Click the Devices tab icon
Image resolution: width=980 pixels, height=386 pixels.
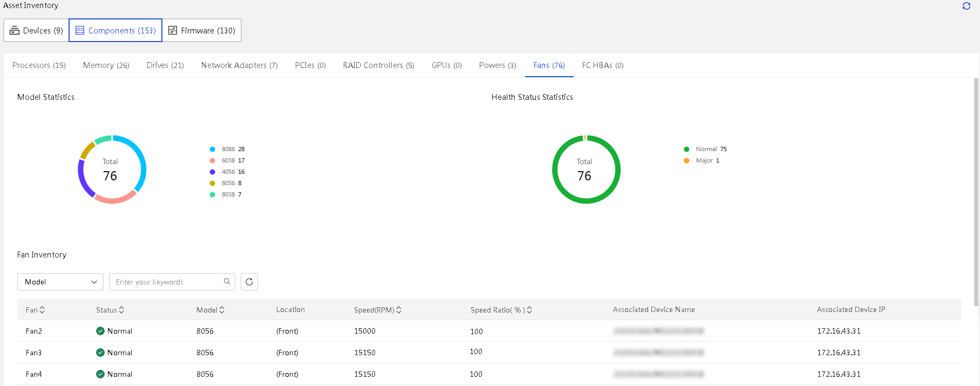pyautogui.click(x=15, y=30)
